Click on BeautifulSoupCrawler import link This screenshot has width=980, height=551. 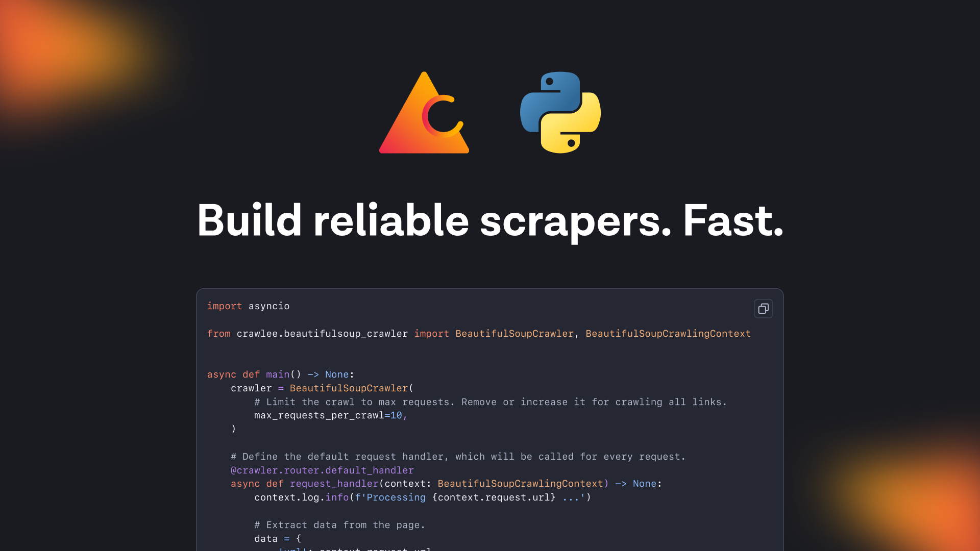(514, 333)
